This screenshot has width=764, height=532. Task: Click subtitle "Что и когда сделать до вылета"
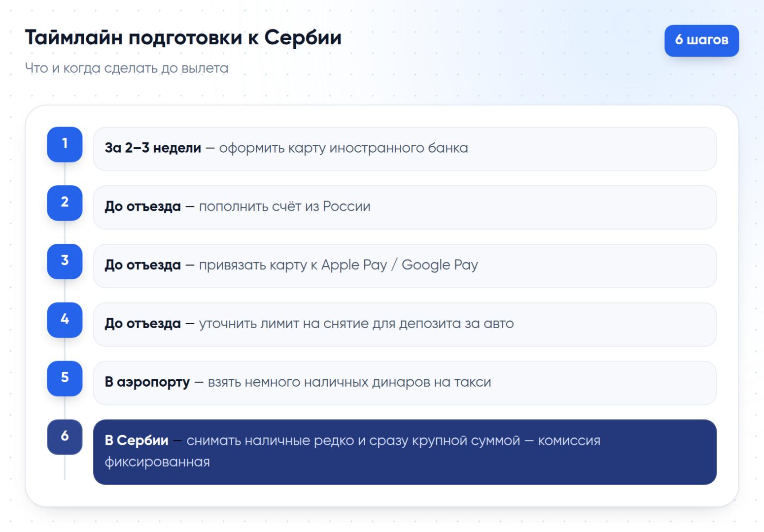[x=127, y=68]
